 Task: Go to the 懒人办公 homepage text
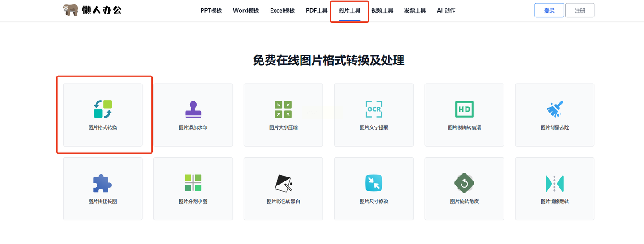click(x=102, y=10)
